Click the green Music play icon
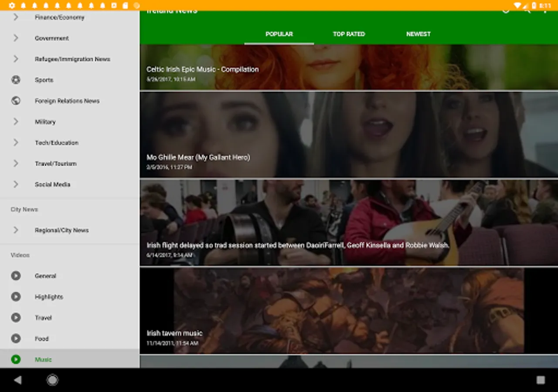Image resolution: width=558 pixels, height=392 pixels. pos(16,359)
